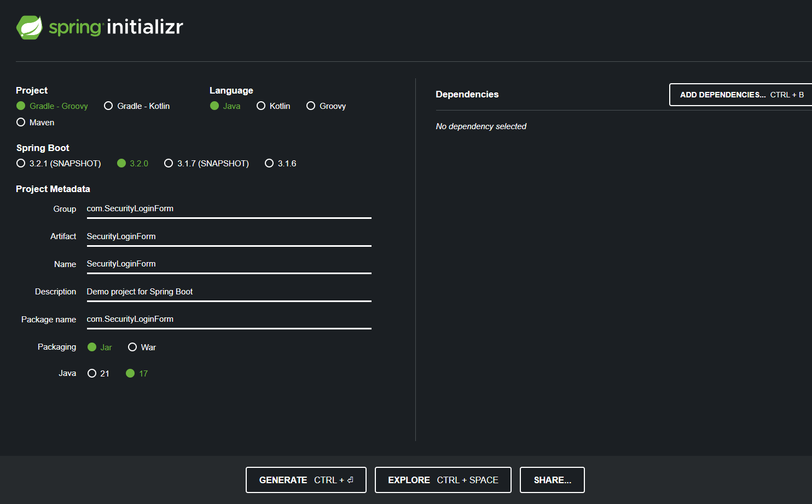Select Spring Boot version 3.2.0

coord(132,163)
